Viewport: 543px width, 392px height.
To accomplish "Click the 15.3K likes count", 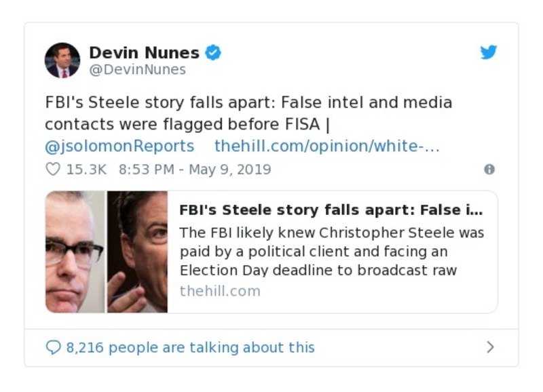I will click(x=86, y=170).
